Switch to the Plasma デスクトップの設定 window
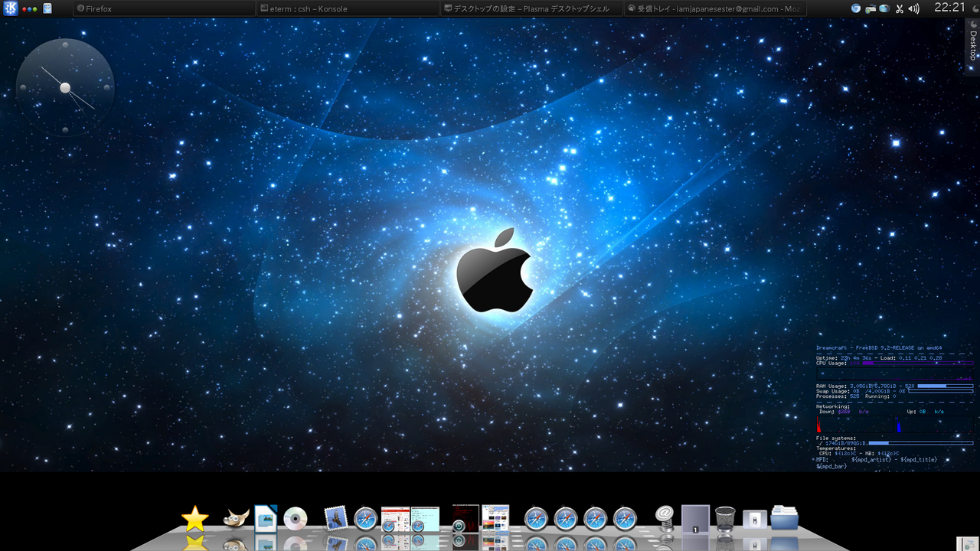 point(531,8)
